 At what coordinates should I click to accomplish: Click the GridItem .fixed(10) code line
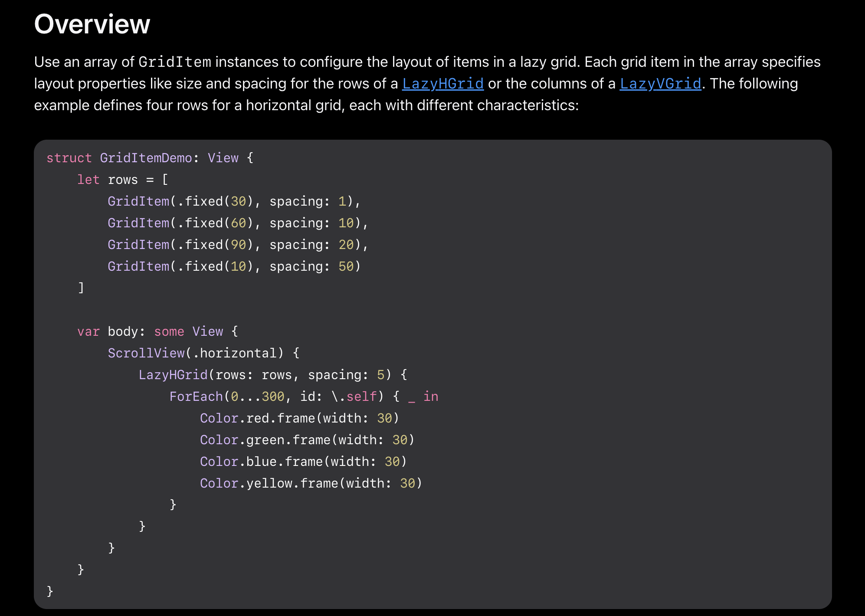[234, 266]
